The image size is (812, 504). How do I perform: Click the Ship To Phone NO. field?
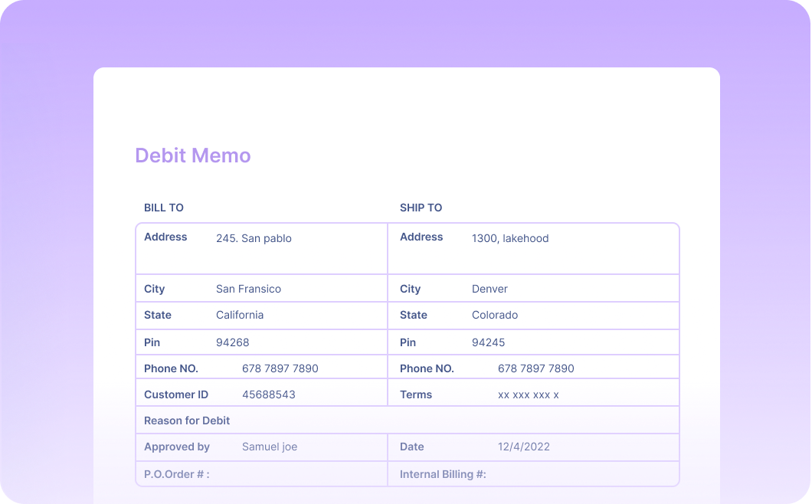535,368
